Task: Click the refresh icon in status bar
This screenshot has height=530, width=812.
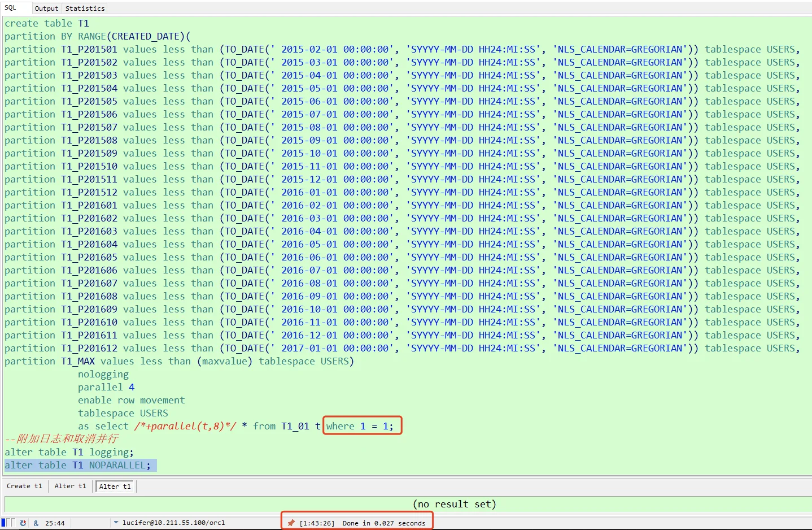Action: click(23, 523)
